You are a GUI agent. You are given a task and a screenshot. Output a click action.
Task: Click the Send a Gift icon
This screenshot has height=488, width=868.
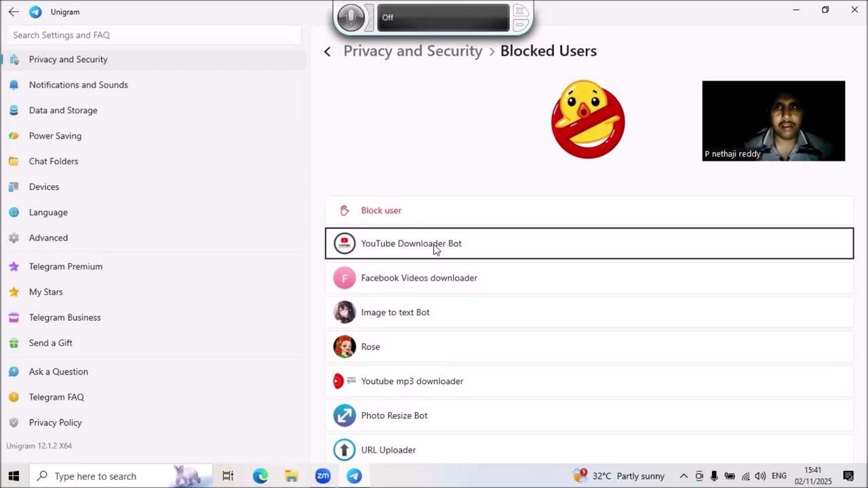pyautogui.click(x=14, y=343)
